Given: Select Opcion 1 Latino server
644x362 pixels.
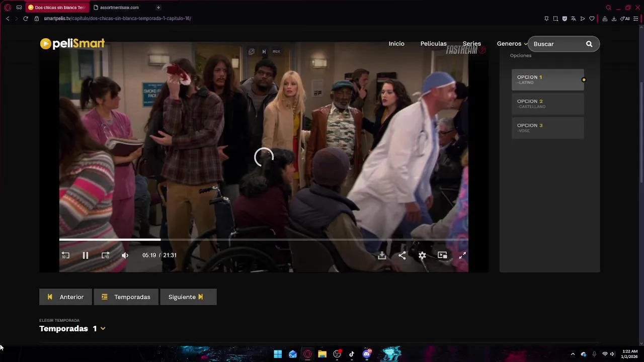Looking at the screenshot, I should pyautogui.click(x=547, y=79).
